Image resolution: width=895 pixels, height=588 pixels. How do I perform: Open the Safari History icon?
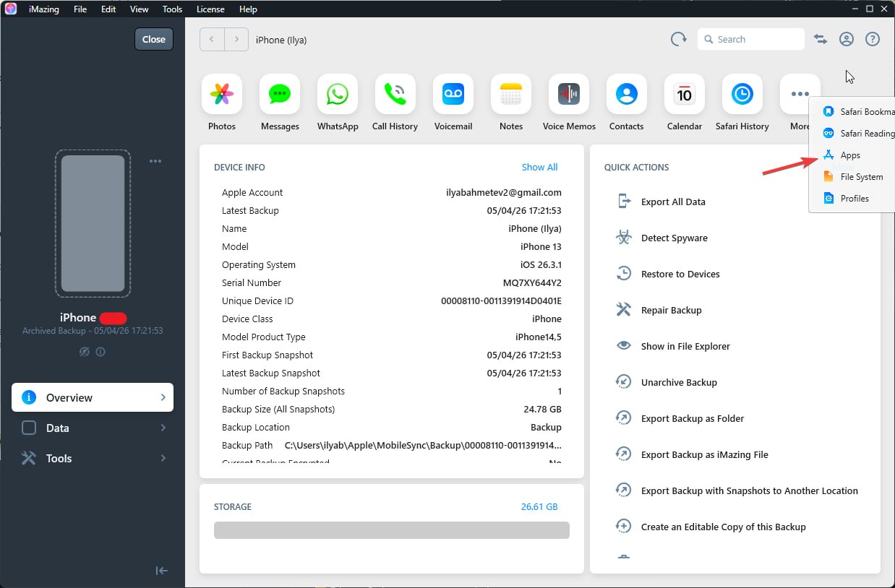742,94
